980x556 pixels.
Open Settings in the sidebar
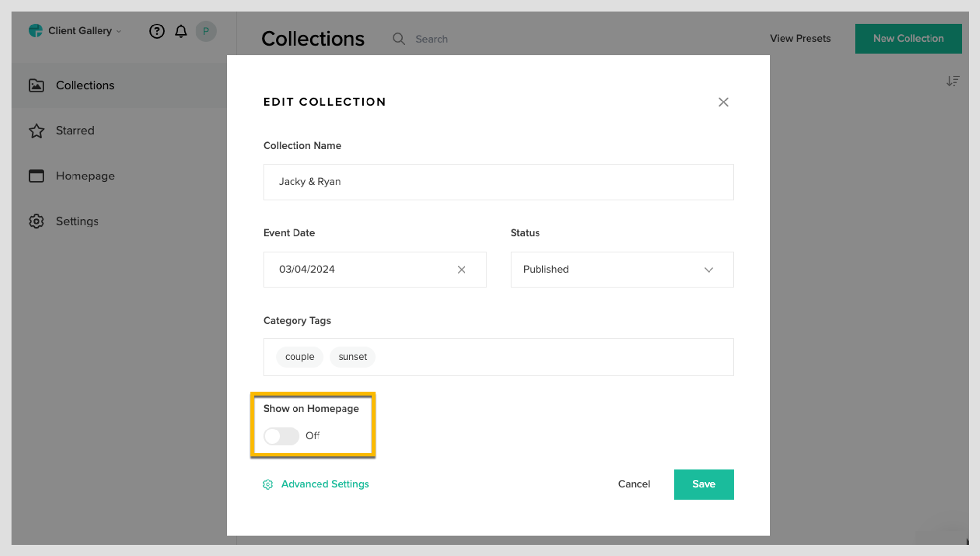[77, 221]
